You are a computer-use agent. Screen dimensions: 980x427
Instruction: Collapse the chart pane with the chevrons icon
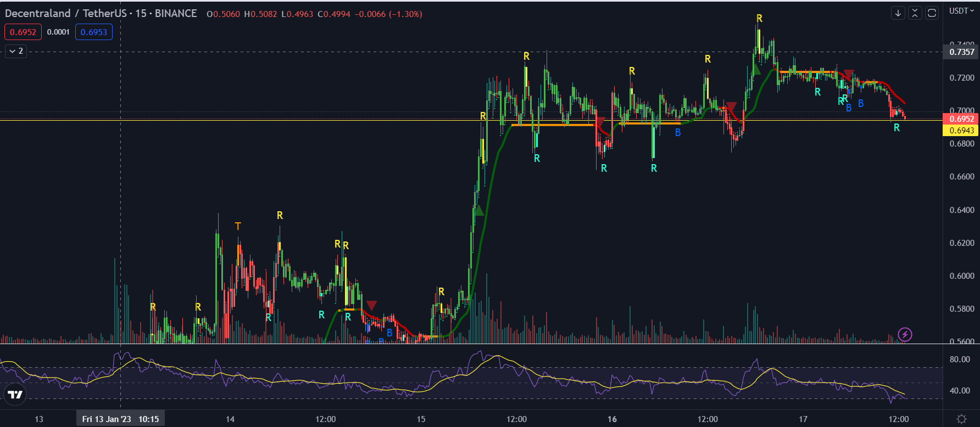(x=915, y=13)
